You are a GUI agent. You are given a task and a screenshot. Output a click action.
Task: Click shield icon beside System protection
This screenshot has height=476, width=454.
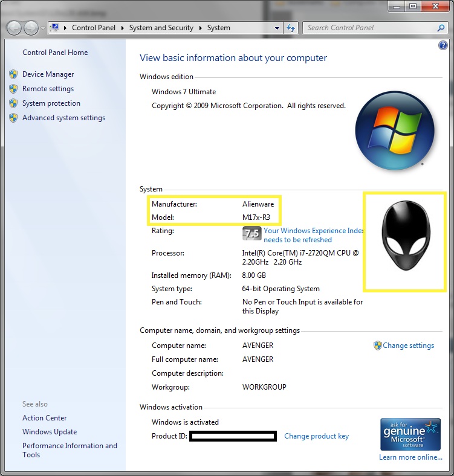click(13, 103)
